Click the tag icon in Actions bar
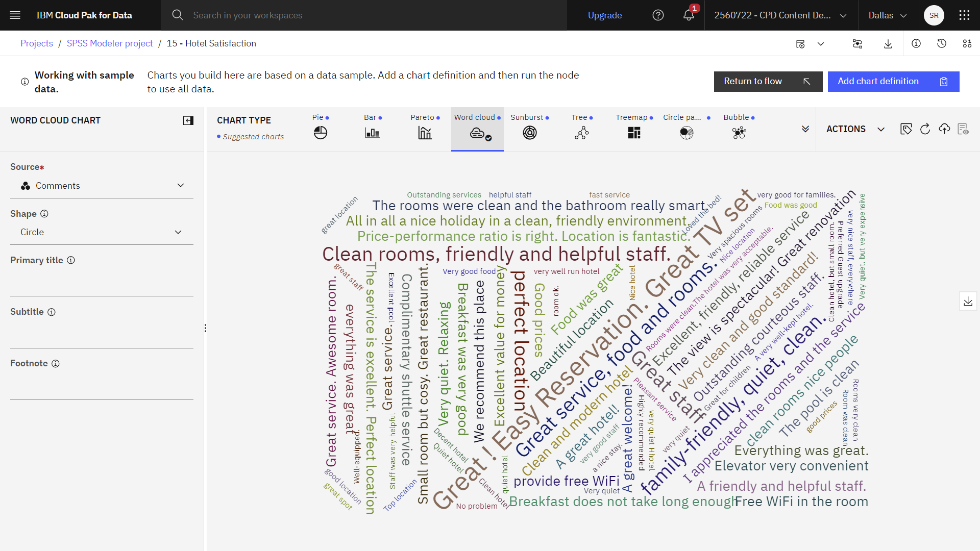Screen dimensions: 980x551 pos(906,129)
